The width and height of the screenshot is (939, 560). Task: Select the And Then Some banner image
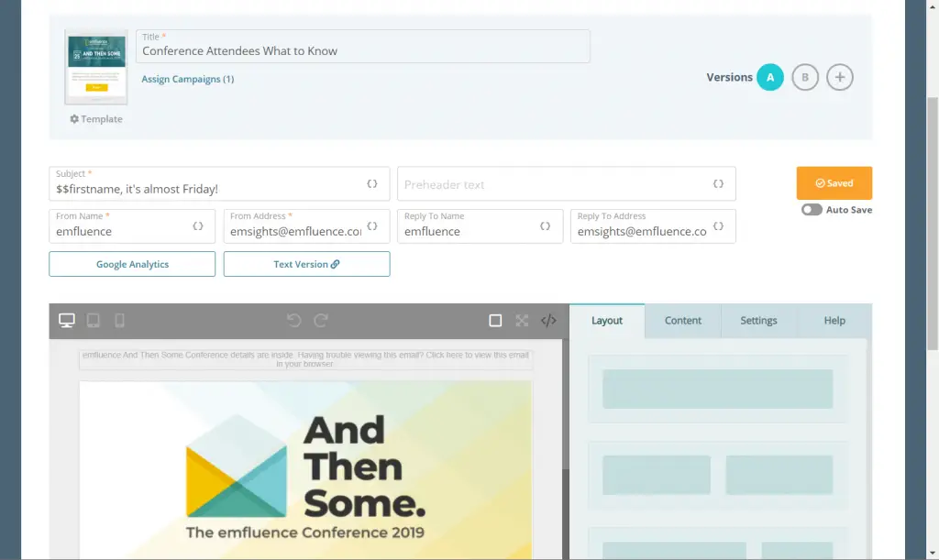point(305,470)
